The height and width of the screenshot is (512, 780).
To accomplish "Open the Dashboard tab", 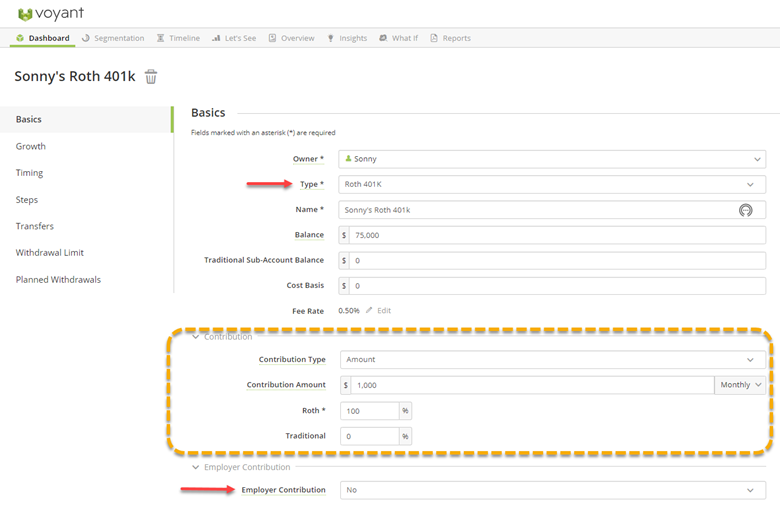I will point(43,38).
